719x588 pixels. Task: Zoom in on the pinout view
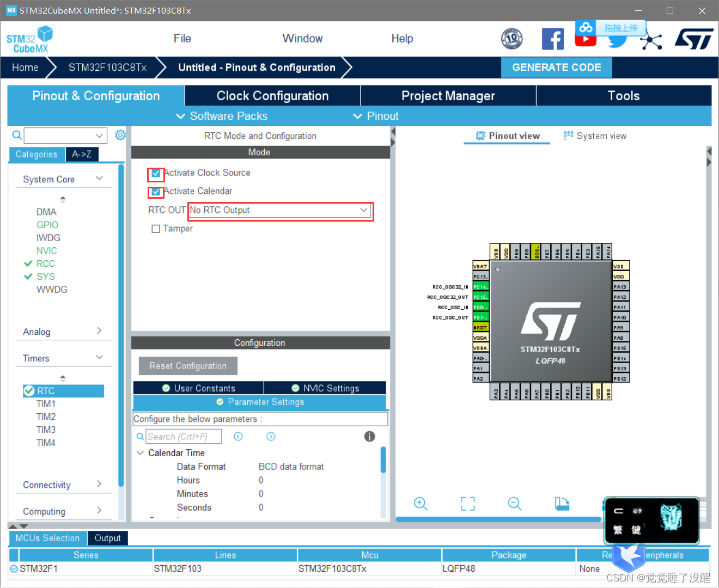pos(421,504)
